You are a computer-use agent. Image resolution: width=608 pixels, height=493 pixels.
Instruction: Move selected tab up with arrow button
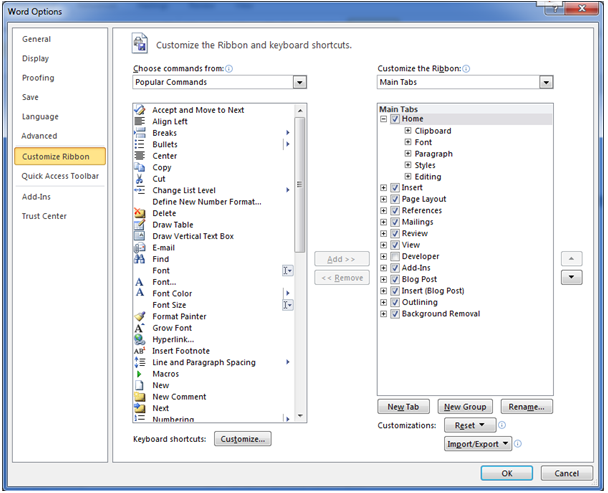pyautogui.click(x=571, y=259)
